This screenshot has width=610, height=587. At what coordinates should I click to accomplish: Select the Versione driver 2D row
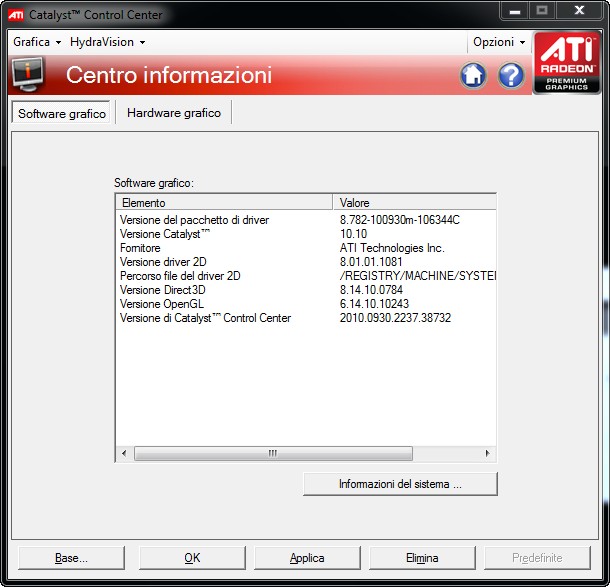pyautogui.click(x=306, y=262)
